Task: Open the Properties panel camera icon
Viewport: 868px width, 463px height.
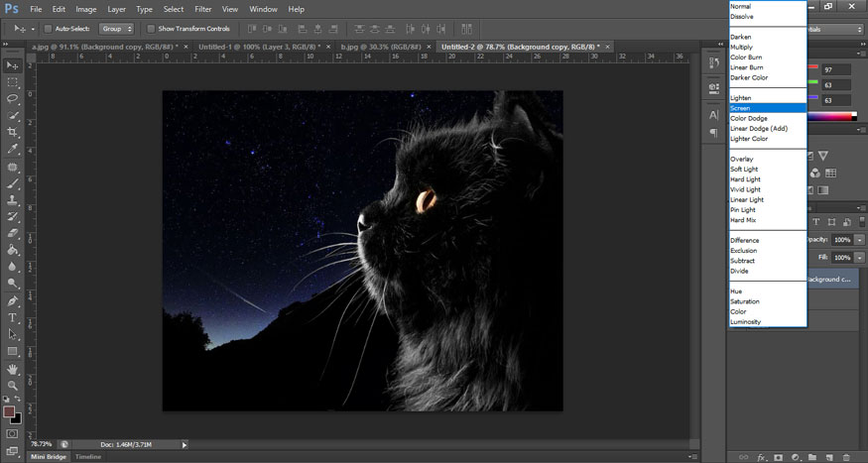Action: click(714, 87)
